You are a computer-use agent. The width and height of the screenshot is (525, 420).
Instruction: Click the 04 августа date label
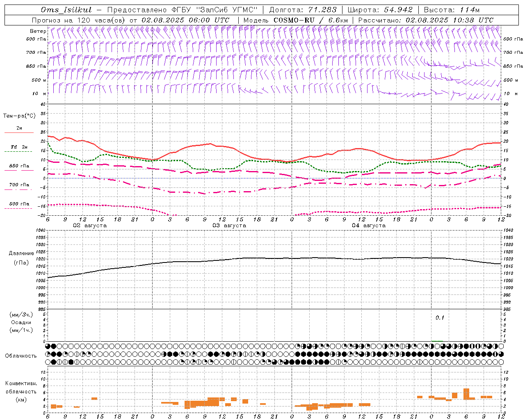pos(369,226)
